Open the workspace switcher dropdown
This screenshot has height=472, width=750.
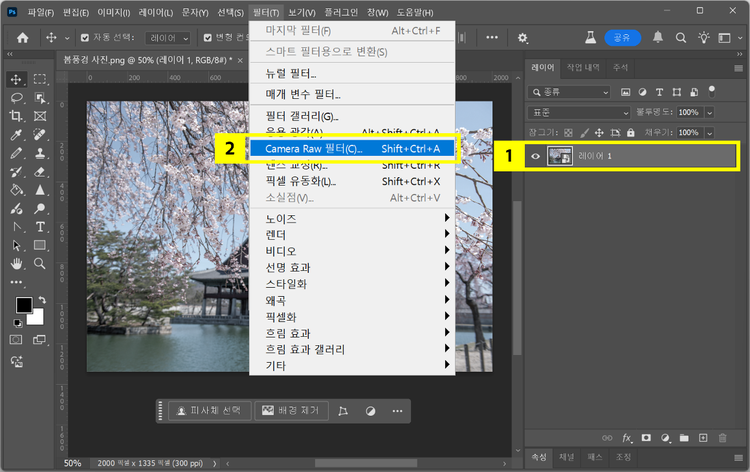coord(730,38)
